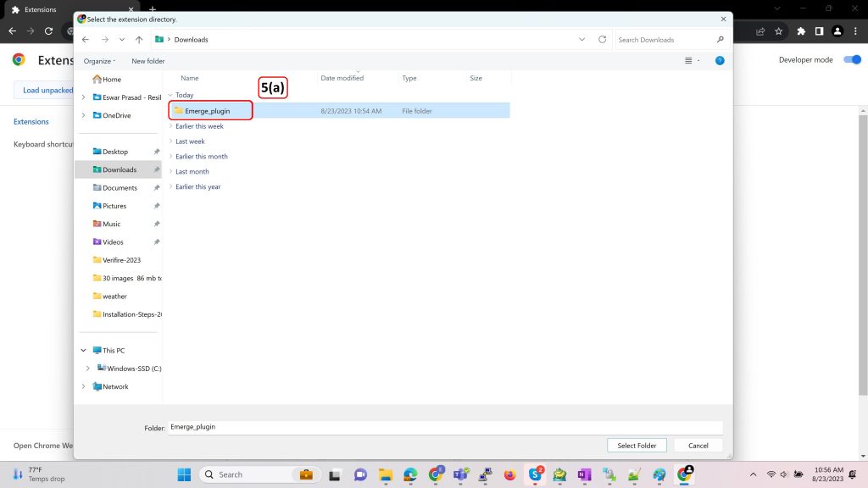The image size is (868, 488).
Task: Show hidden system tray icons
Action: [753, 474]
